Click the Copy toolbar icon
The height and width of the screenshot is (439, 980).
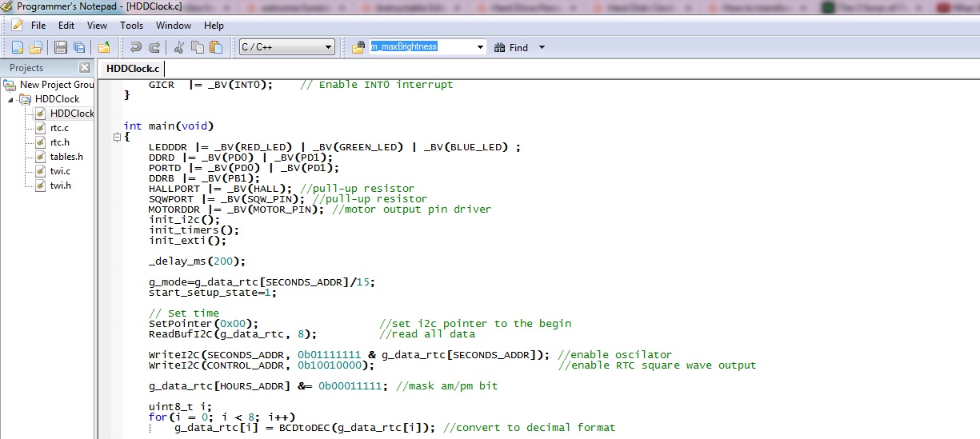pyautogui.click(x=198, y=47)
